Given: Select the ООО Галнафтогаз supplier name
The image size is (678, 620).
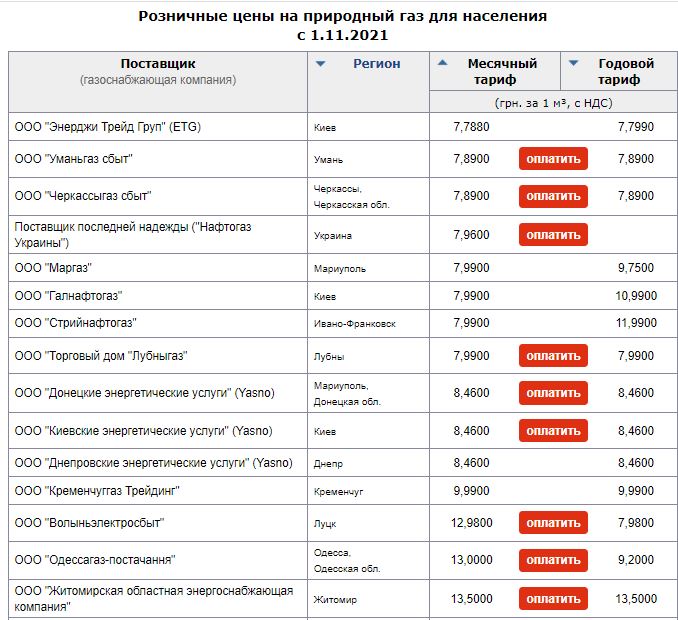Looking at the screenshot, I should tap(69, 296).
